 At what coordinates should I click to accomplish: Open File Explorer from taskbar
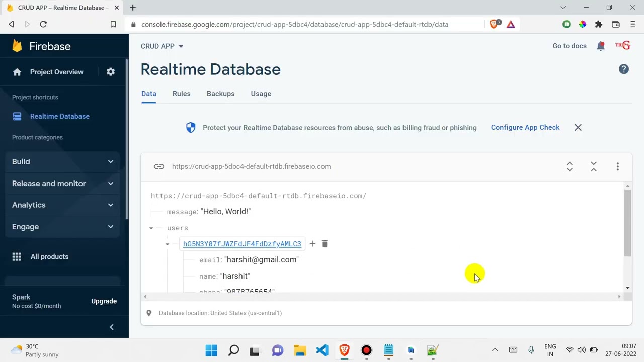point(300,350)
